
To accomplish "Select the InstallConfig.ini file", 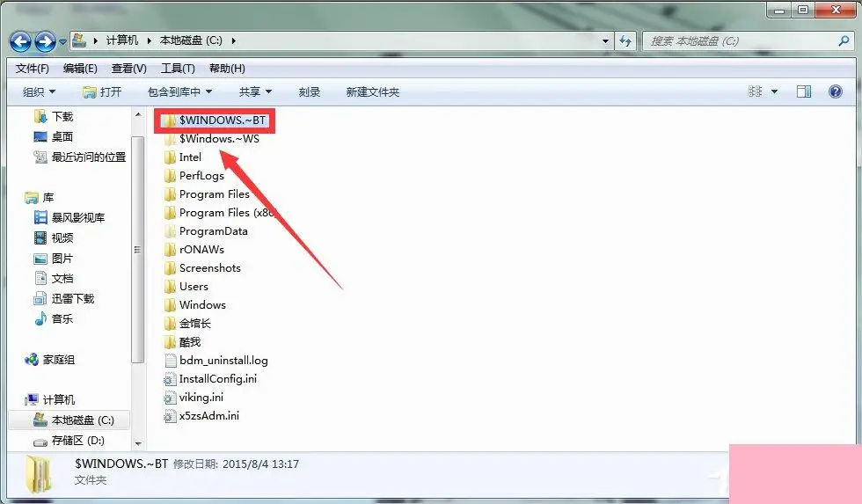I will point(210,379).
